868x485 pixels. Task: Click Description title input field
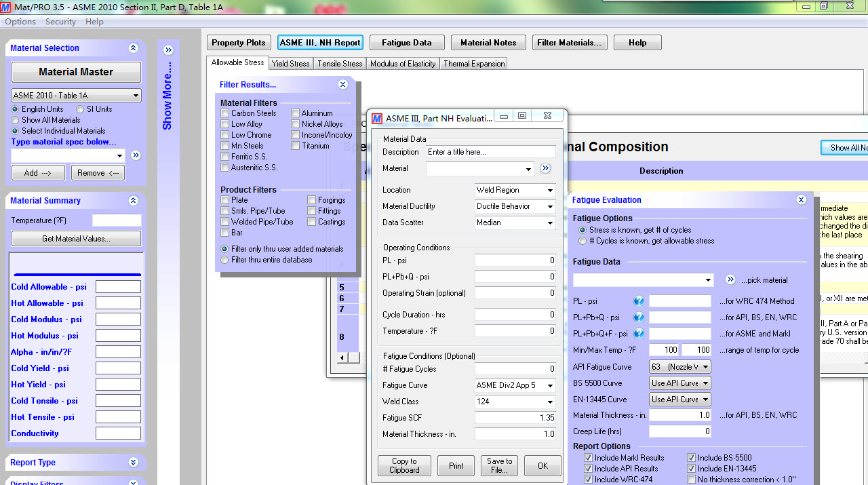[491, 152]
